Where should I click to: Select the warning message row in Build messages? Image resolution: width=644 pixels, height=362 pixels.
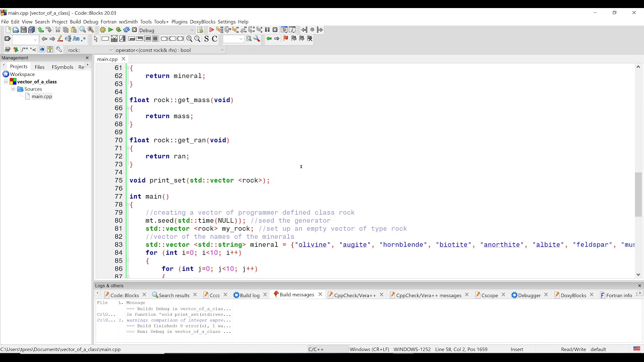[x=164, y=320]
